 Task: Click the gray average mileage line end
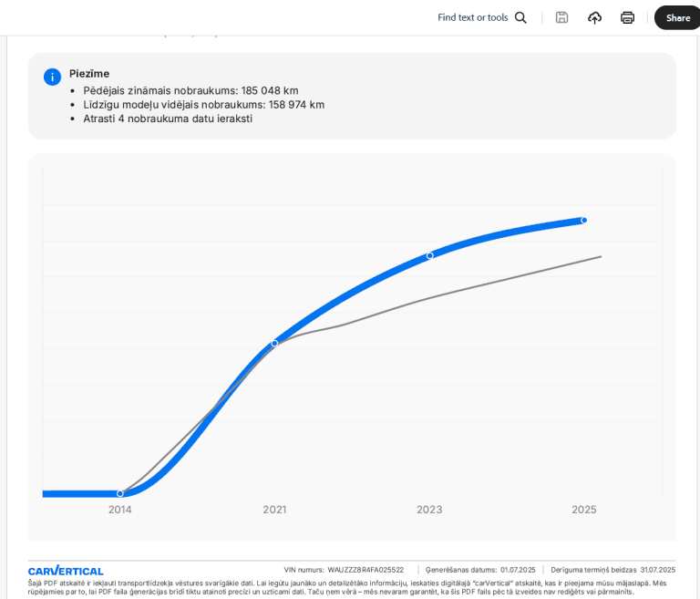[600, 256]
